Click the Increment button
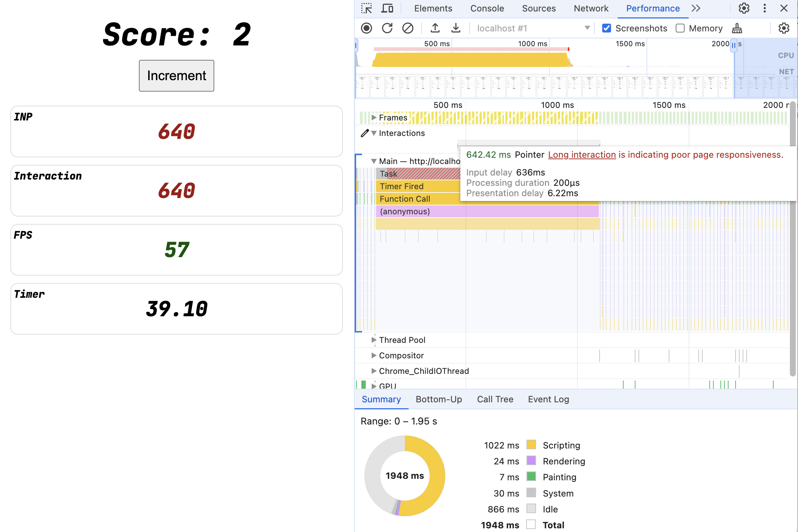This screenshot has width=798, height=532. [x=176, y=75]
